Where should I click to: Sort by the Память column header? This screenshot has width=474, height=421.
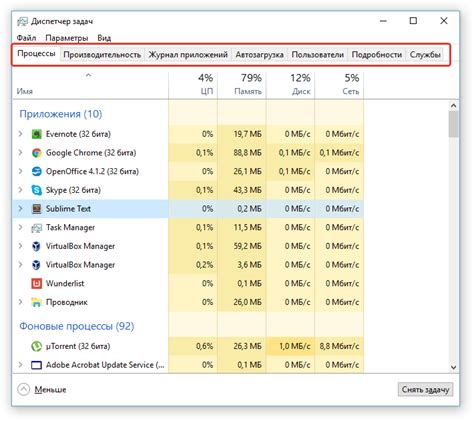[x=242, y=85]
